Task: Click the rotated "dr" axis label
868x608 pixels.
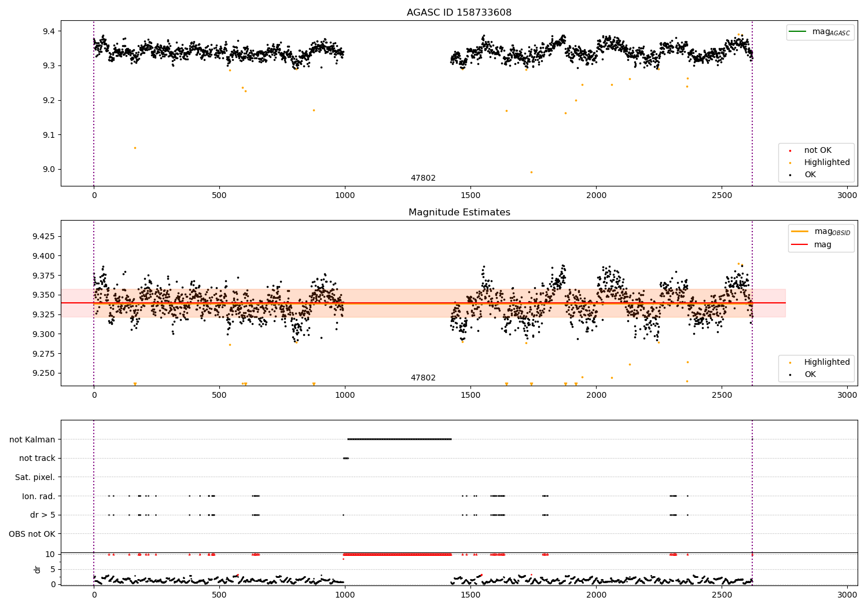Action: tap(38, 569)
